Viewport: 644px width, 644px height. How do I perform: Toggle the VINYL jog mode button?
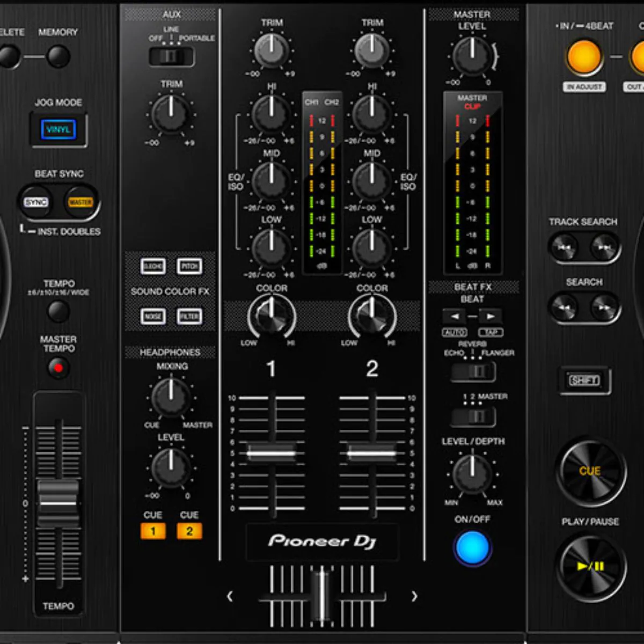(x=58, y=129)
